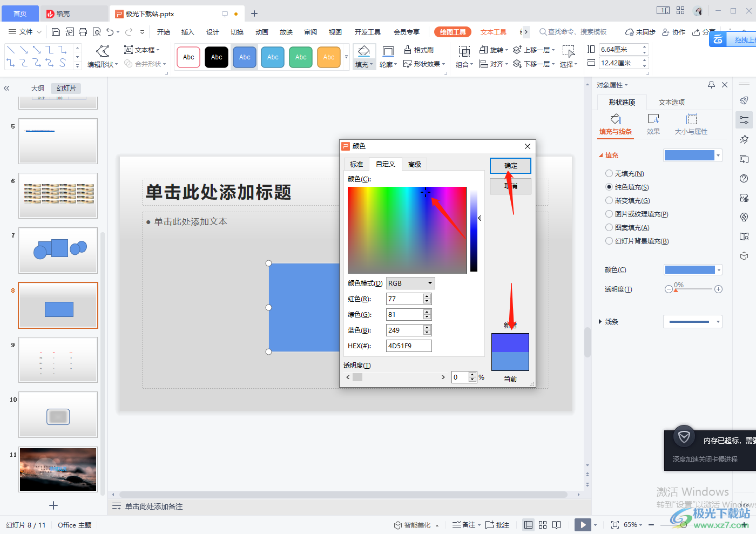Screen dimensions: 756x534
Task: Open Size and Properties section icon
Action: point(691,119)
